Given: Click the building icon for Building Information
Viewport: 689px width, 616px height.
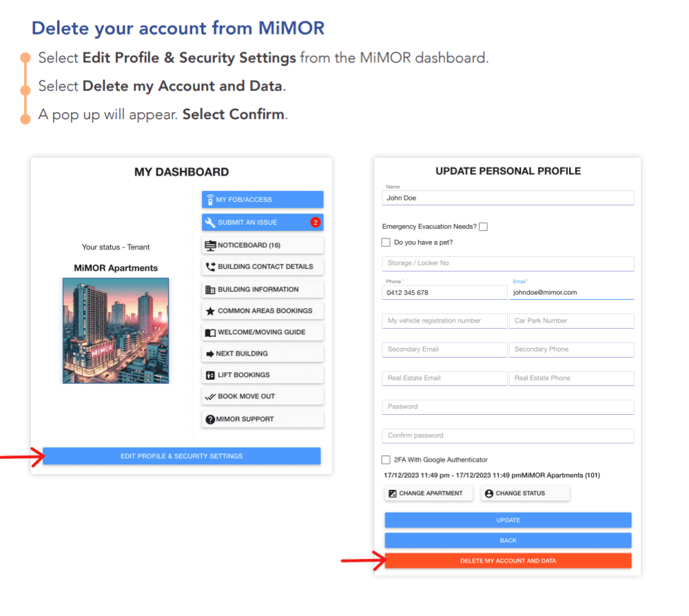Looking at the screenshot, I should click(210, 289).
